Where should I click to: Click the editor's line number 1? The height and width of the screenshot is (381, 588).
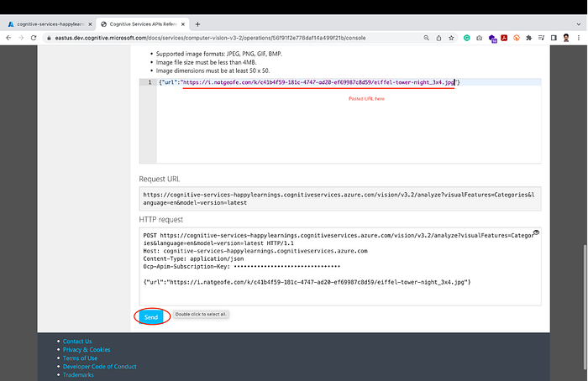point(150,82)
